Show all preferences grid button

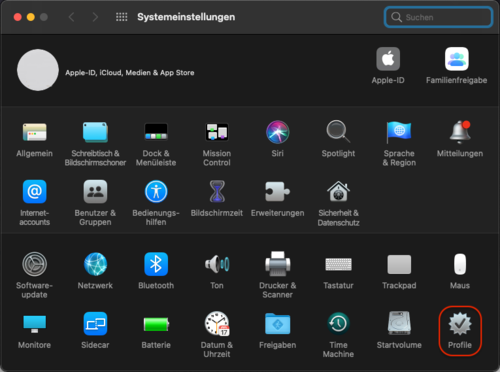[x=121, y=17]
